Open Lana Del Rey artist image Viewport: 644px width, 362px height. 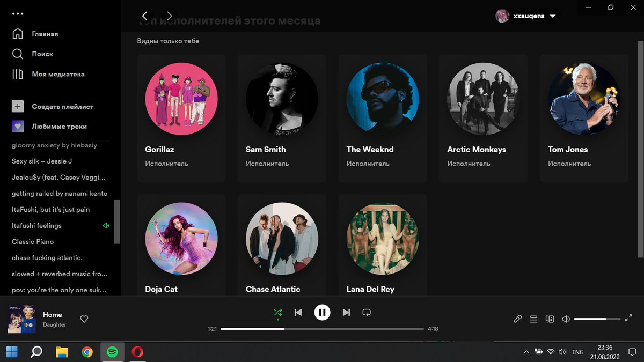pyautogui.click(x=383, y=239)
